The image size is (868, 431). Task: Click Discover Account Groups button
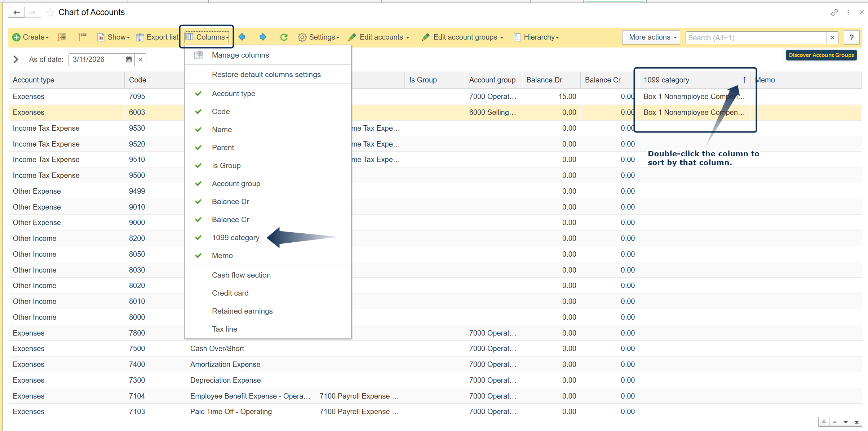(821, 55)
